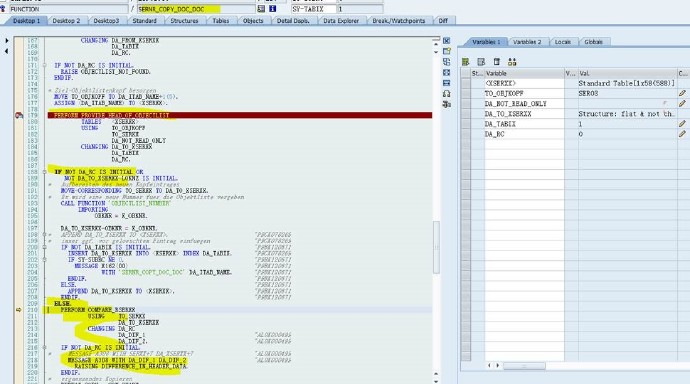The image size is (690, 384).
Task: Switch to the Desktop 2 tab
Action: pos(66,21)
